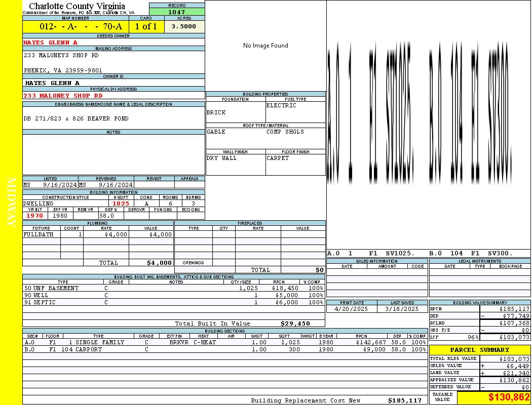The image size is (532, 405).
Task: Click Building Replacement Cost New $185,117
Action: pyautogui.click(x=405, y=400)
